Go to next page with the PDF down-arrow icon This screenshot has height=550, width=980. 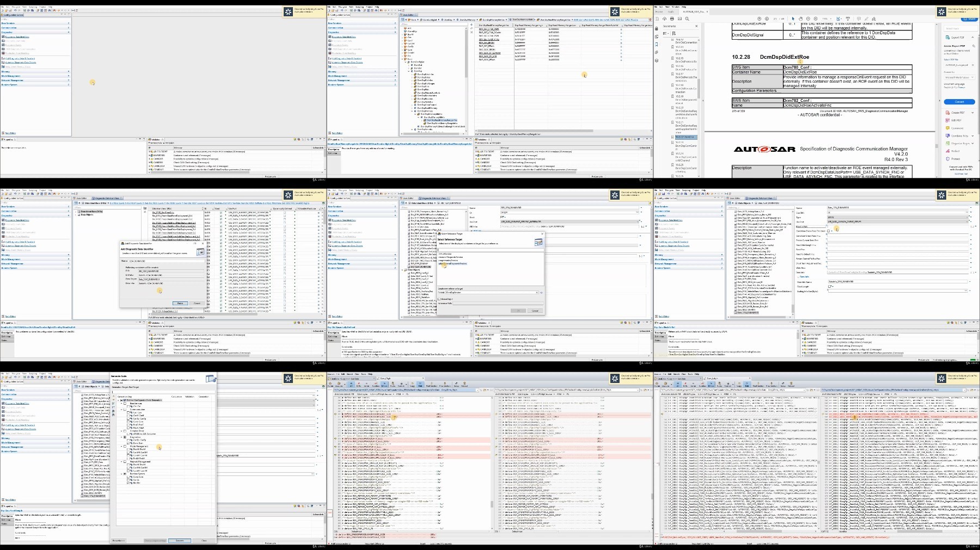coord(767,18)
